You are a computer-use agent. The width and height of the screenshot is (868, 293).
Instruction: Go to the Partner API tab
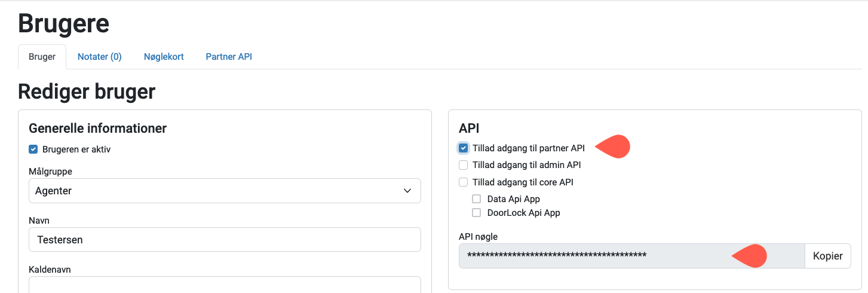229,57
